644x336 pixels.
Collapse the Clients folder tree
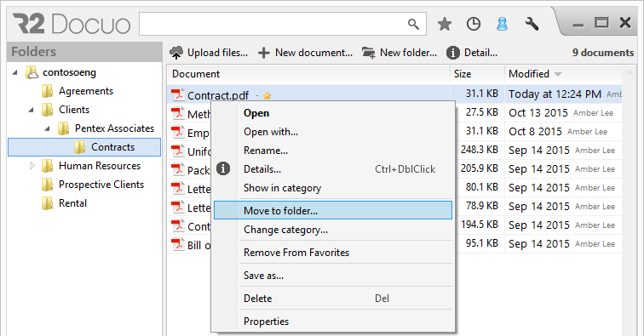coord(32,110)
